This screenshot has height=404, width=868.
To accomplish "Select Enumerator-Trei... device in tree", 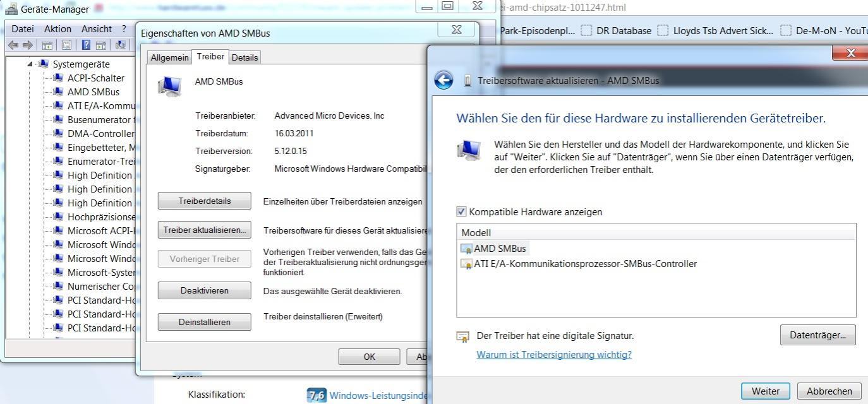I will [x=101, y=161].
